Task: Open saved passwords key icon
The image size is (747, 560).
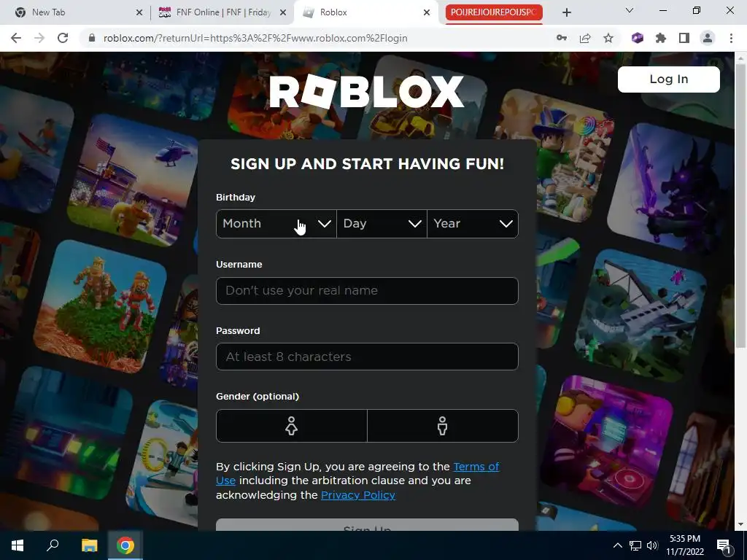Action: tap(562, 38)
